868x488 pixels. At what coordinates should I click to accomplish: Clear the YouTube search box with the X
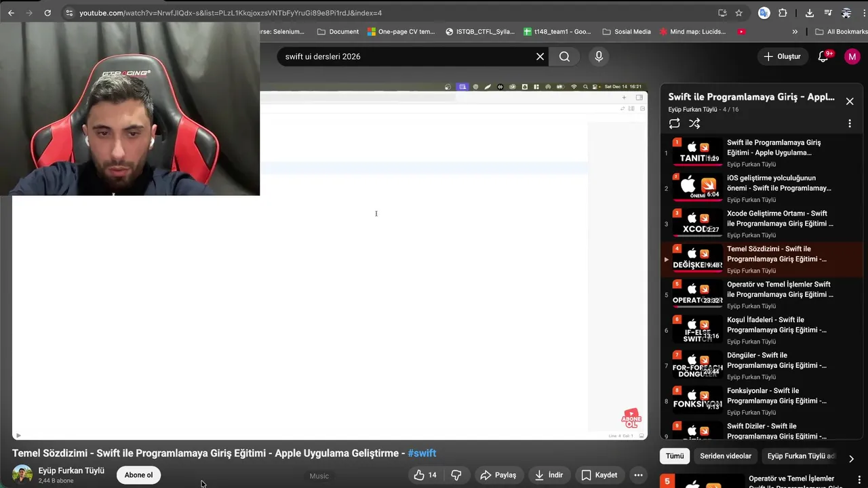click(x=540, y=57)
